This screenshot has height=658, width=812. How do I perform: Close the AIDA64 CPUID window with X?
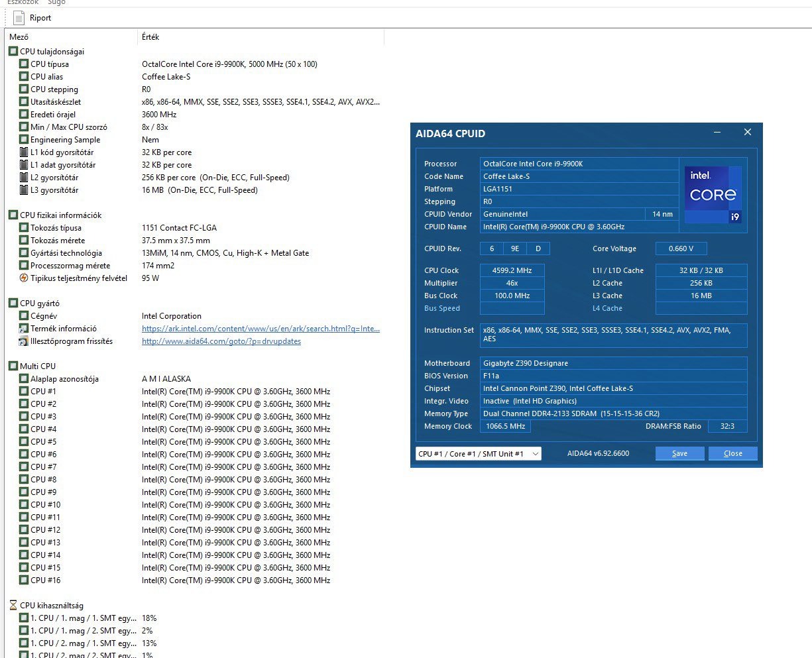click(x=748, y=132)
